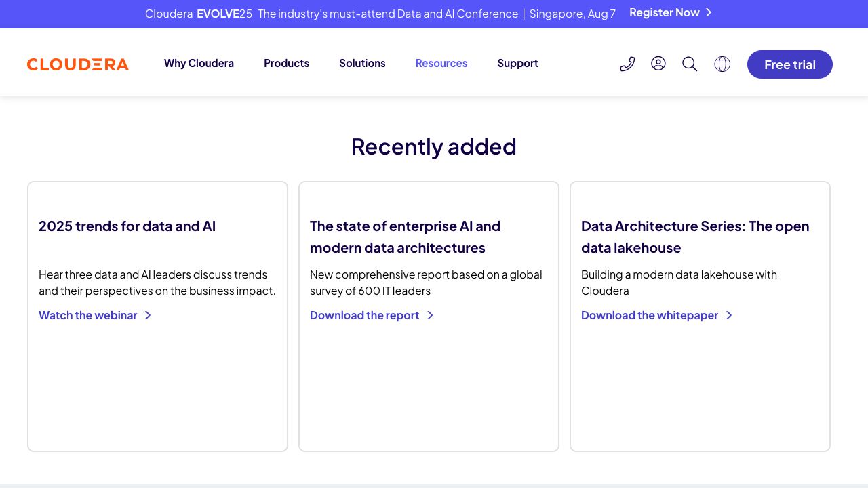Expand the Support navigation dropdown
Image resolution: width=868 pixels, height=488 pixels.
tap(517, 63)
